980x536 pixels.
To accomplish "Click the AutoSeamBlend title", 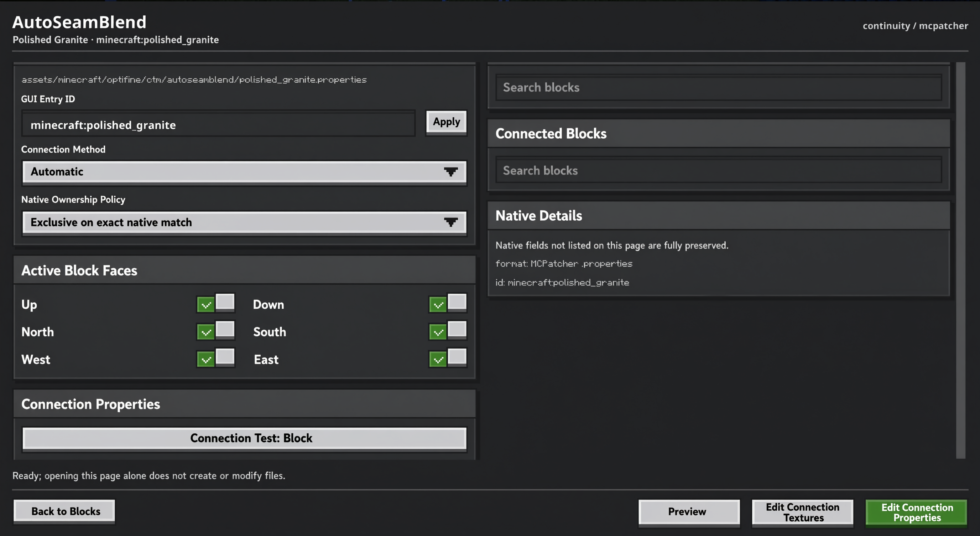I will tap(79, 22).
